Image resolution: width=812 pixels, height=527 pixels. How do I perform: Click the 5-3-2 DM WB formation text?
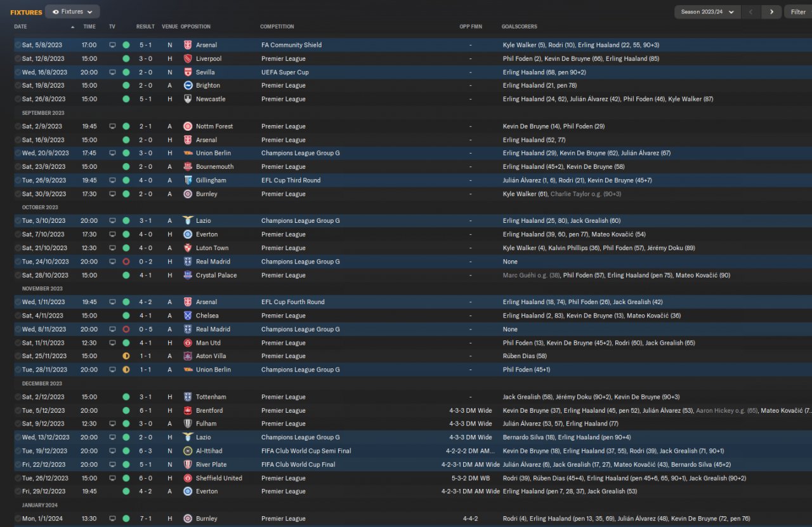coord(470,478)
